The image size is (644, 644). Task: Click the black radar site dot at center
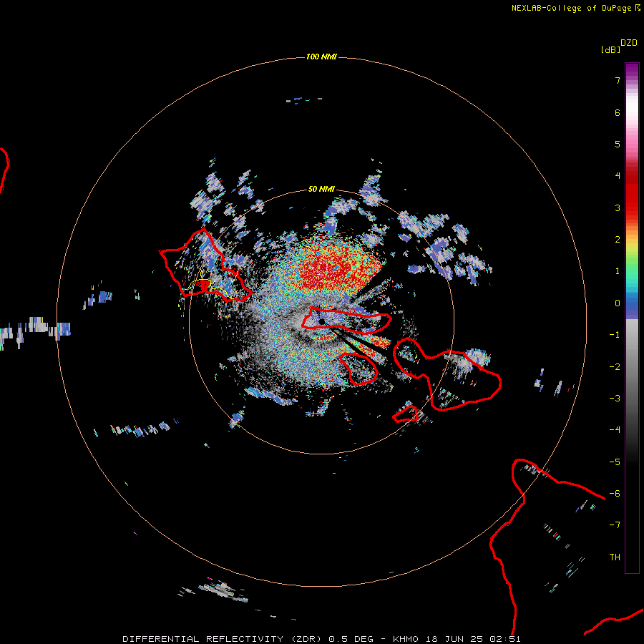click(x=321, y=321)
